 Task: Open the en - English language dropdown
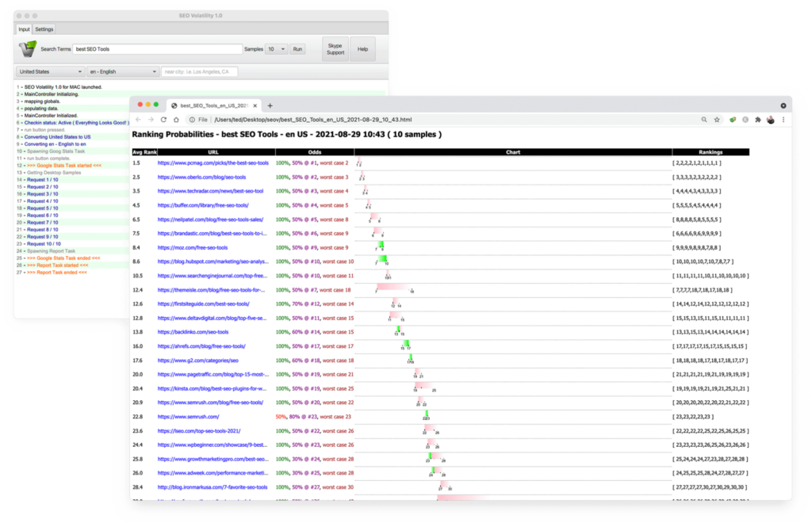122,72
